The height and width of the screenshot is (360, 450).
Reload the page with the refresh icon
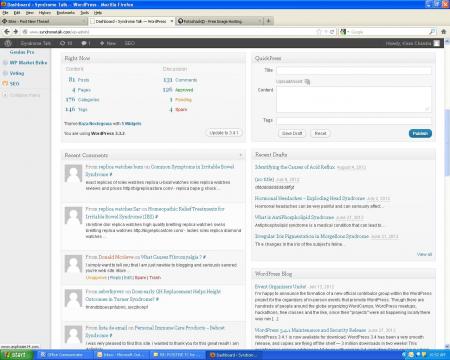tap(332, 32)
